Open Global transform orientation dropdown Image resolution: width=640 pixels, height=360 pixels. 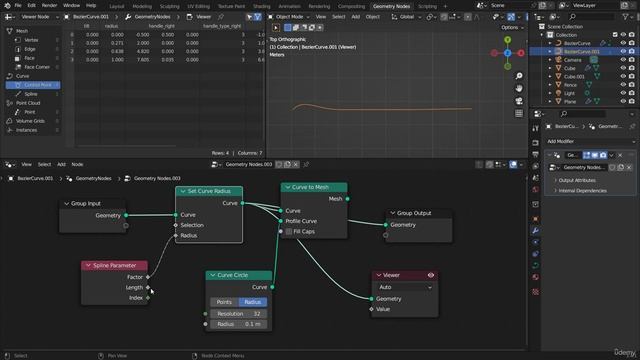coord(406,17)
